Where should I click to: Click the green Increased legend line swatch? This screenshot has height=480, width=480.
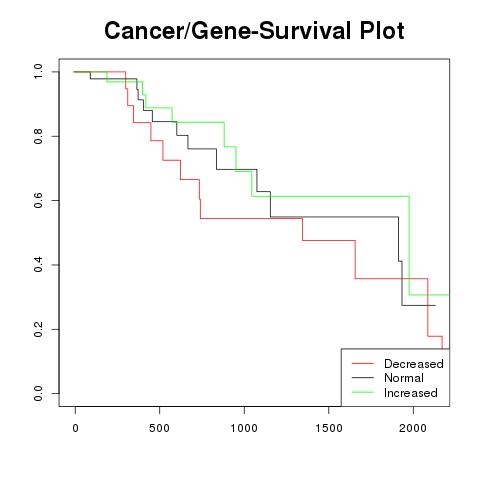tap(363, 392)
